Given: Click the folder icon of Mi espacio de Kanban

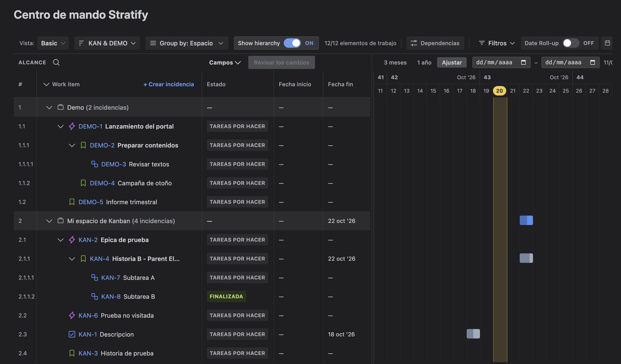Looking at the screenshot, I should [61, 221].
